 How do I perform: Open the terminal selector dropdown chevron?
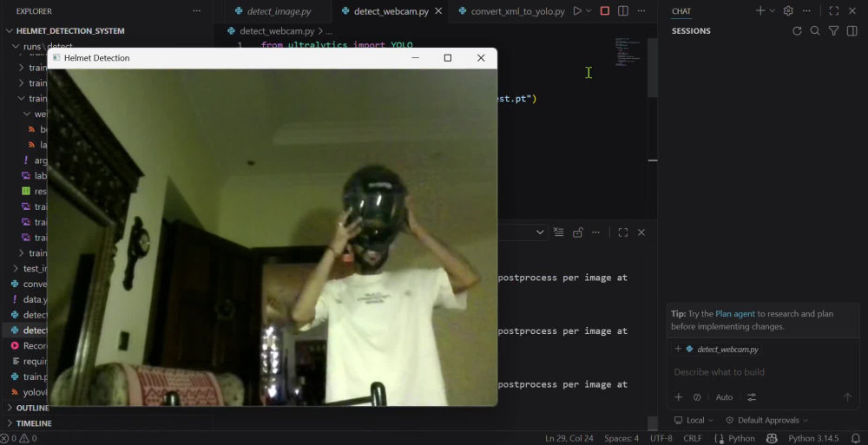pos(540,232)
